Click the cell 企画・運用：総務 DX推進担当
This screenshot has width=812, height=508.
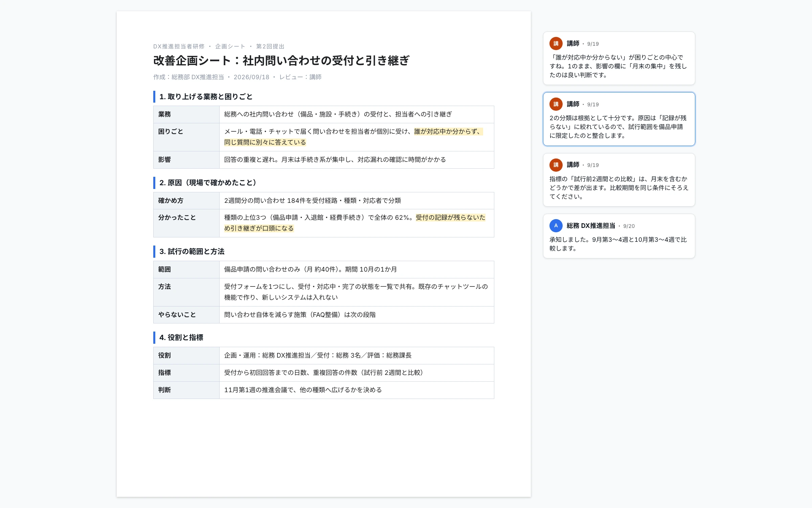tap(357, 356)
